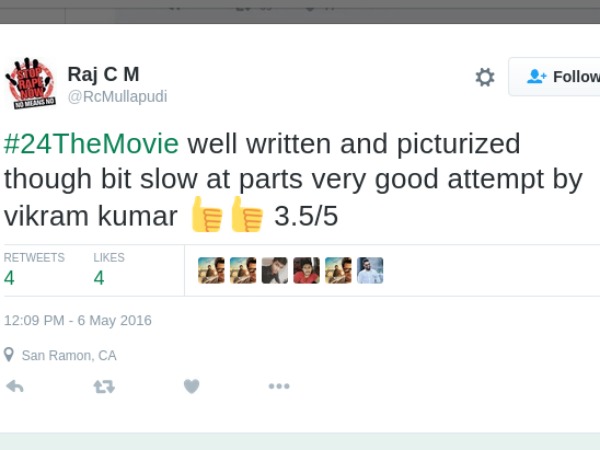Open the 12:09 PM - 6 May 2016 timestamp
This screenshot has width=600, height=450.
pos(78,321)
